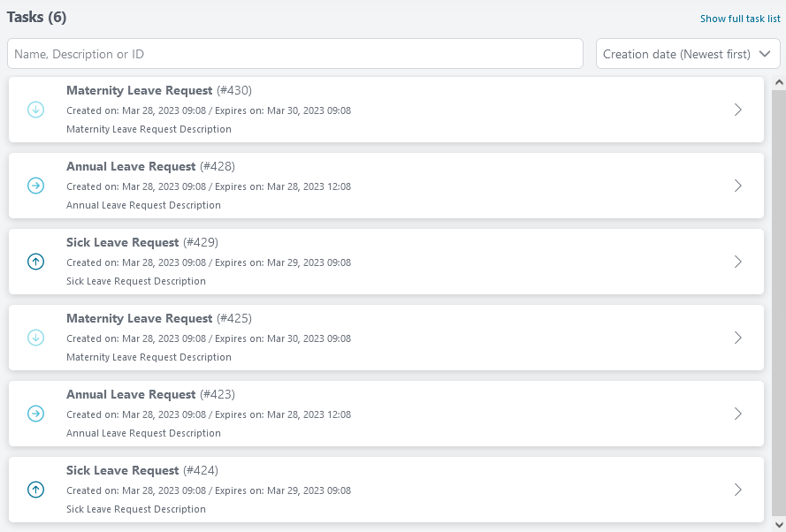Click the low-priority down-arrow icon for task #430

pos(35,110)
